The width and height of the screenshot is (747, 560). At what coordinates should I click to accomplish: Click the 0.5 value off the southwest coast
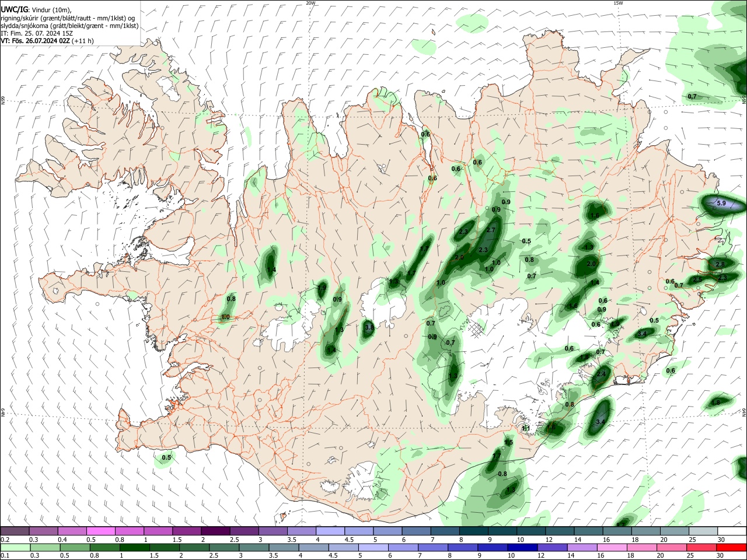(x=166, y=457)
